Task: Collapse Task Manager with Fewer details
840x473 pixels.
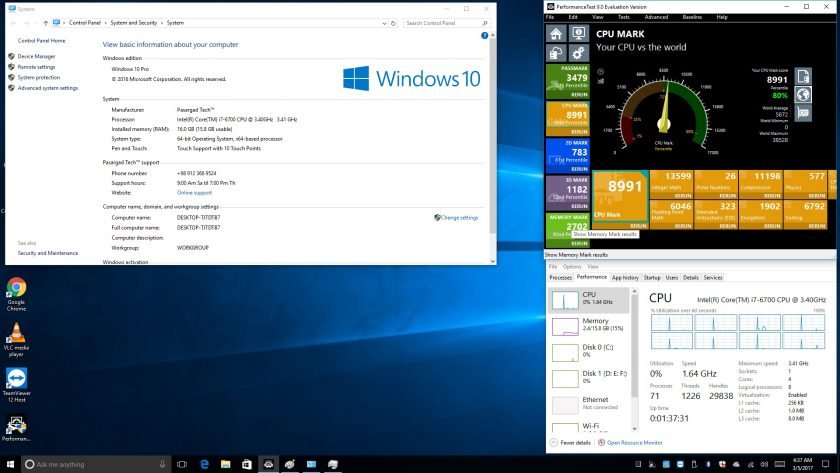Action: pos(574,442)
